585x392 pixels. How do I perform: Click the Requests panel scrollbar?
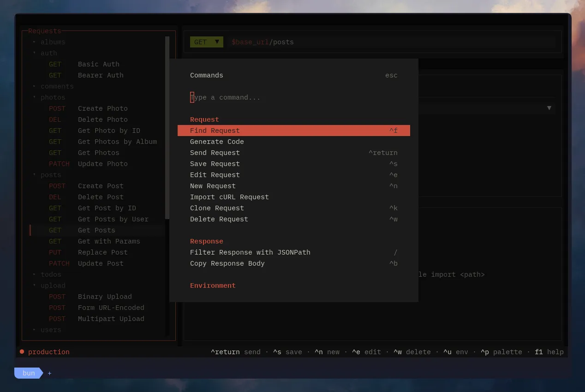click(167, 128)
